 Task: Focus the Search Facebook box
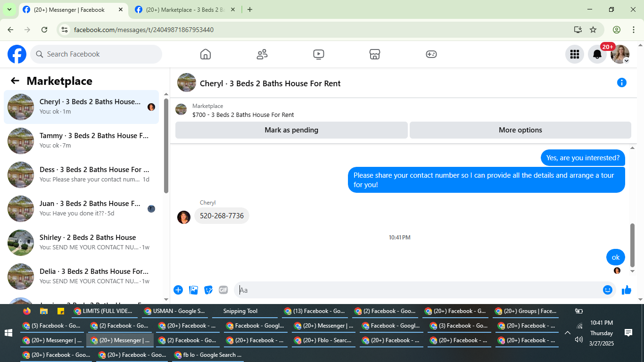pos(96,54)
